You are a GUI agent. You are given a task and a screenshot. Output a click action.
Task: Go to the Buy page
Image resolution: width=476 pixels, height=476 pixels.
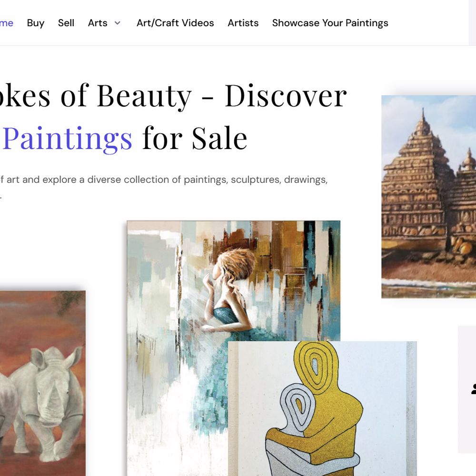36,23
